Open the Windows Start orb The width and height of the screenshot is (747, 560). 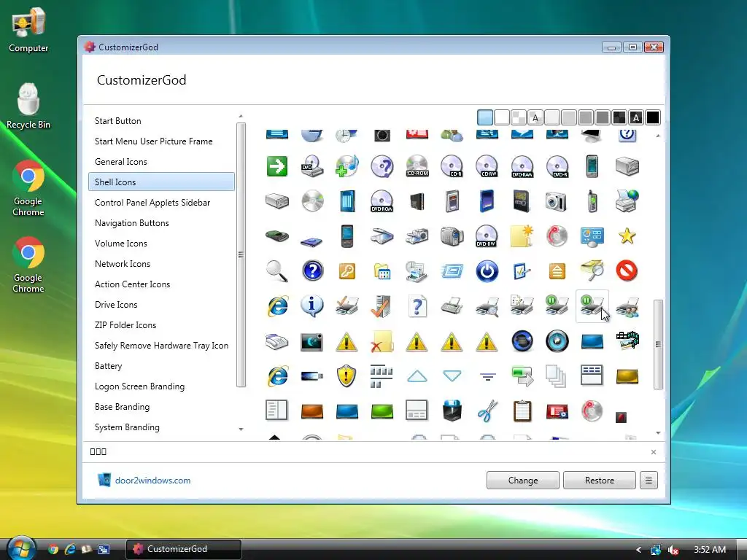coord(21,548)
